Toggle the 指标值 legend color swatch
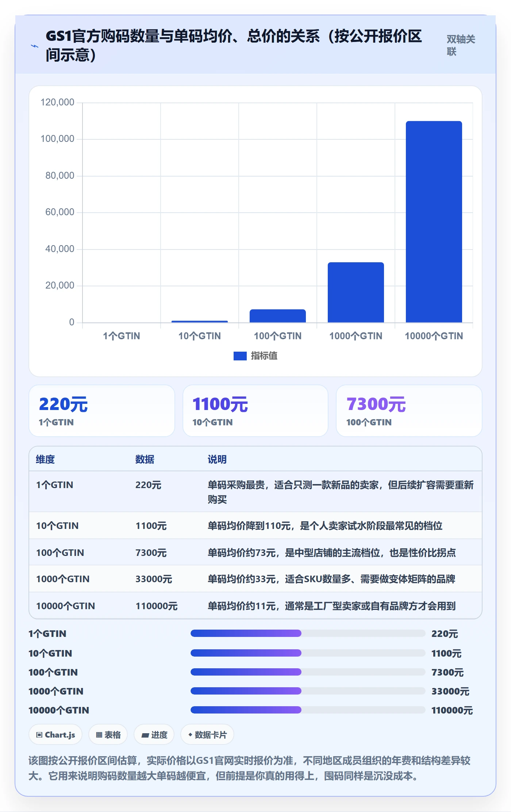511x812 pixels. click(x=240, y=356)
